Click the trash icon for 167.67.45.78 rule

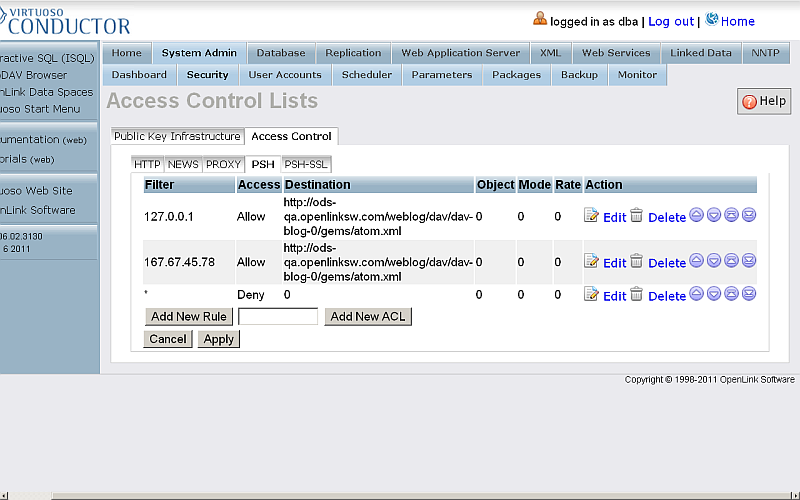click(637, 261)
